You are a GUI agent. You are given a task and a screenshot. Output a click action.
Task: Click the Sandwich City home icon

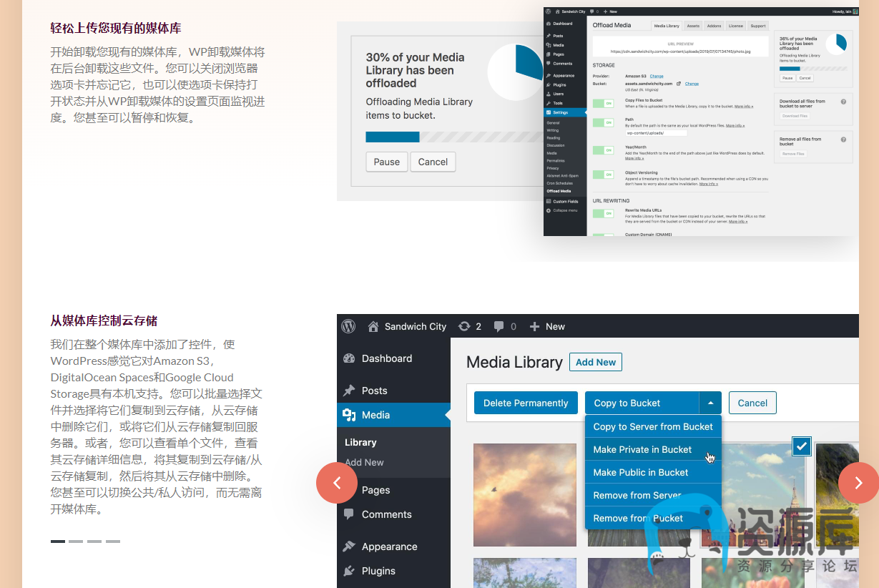(373, 326)
